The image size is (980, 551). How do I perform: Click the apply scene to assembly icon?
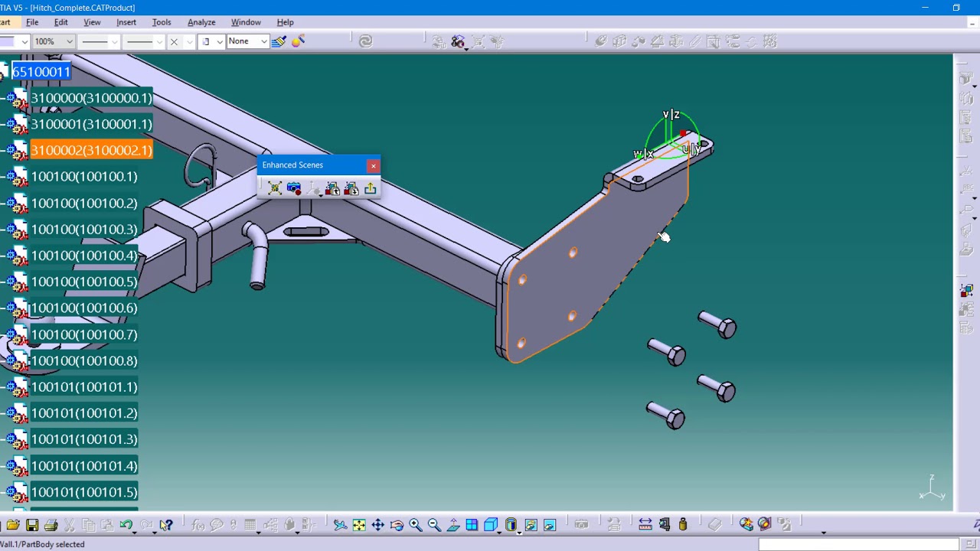point(332,189)
